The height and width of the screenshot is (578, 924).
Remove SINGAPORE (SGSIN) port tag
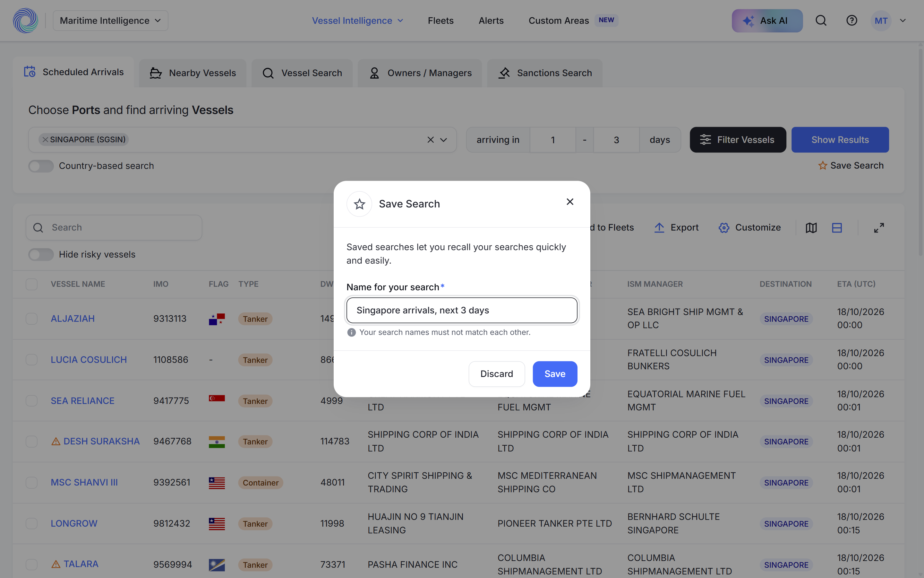(46, 140)
